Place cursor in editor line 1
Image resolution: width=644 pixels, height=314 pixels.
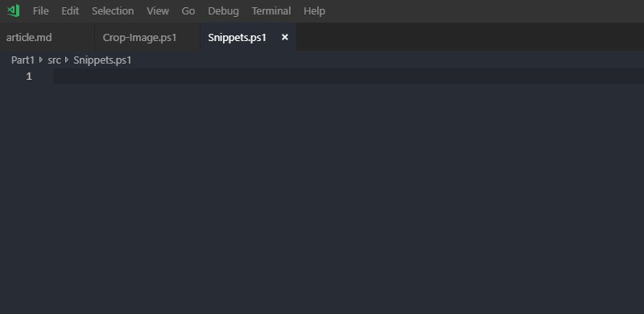click(349, 76)
